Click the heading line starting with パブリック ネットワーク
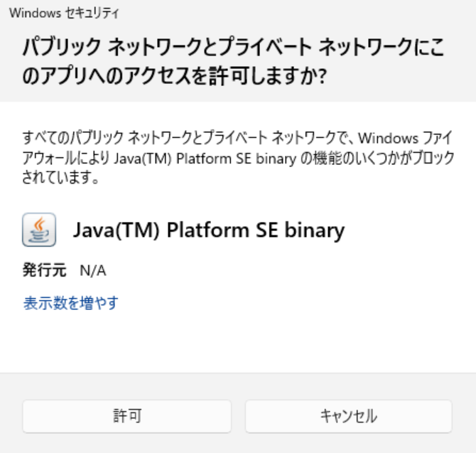Image resolution: width=476 pixels, height=453 pixels. [x=234, y=48]
